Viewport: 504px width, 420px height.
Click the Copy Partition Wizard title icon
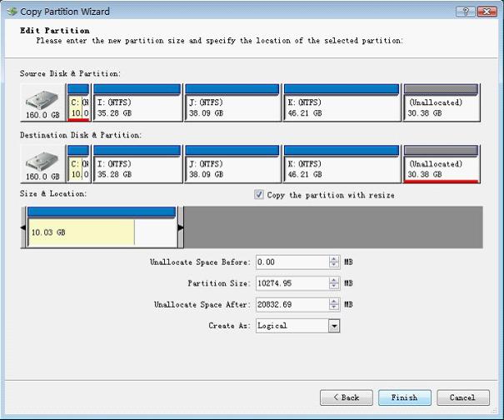click(x=12, y=12)
